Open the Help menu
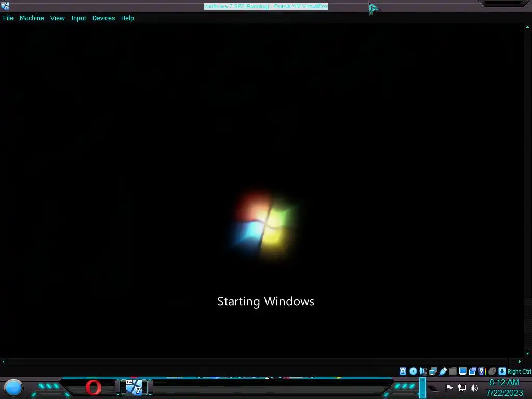The height and width of the screenshot is (399, 532). [127, 18]
